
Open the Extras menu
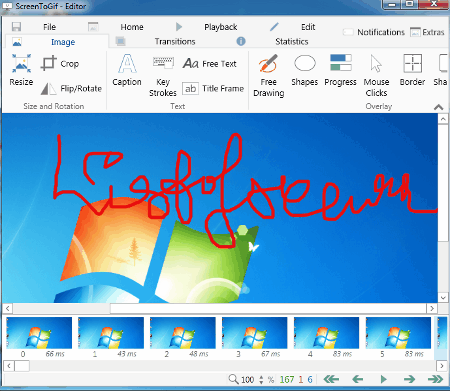coord(427,32)
